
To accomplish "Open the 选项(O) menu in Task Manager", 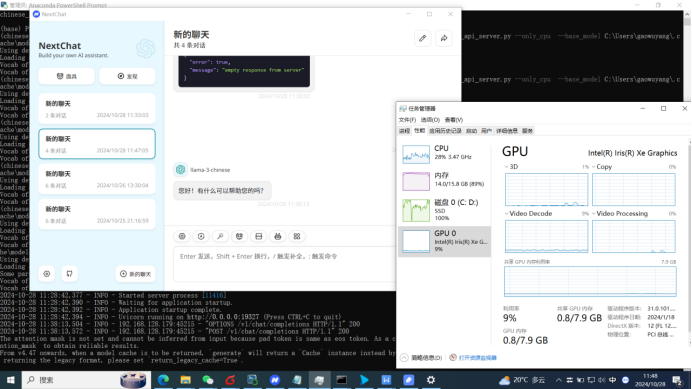I will click(430, 120).
